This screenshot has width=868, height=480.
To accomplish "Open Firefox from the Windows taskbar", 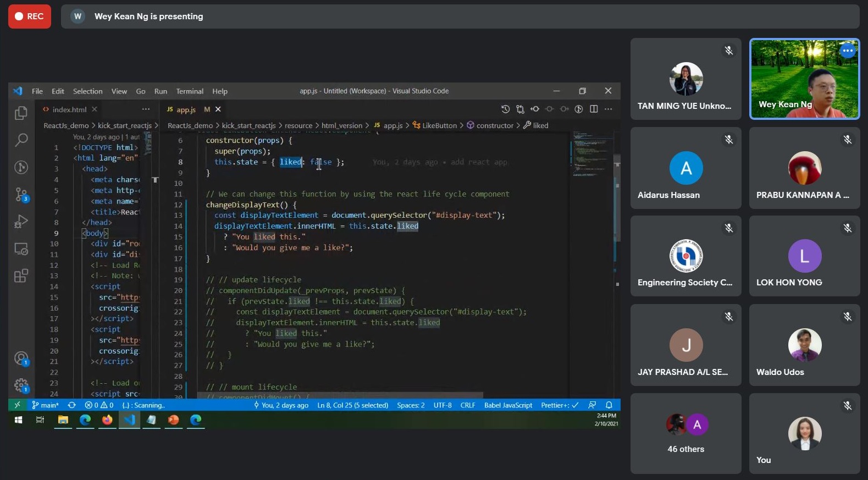I will point(107,420).
